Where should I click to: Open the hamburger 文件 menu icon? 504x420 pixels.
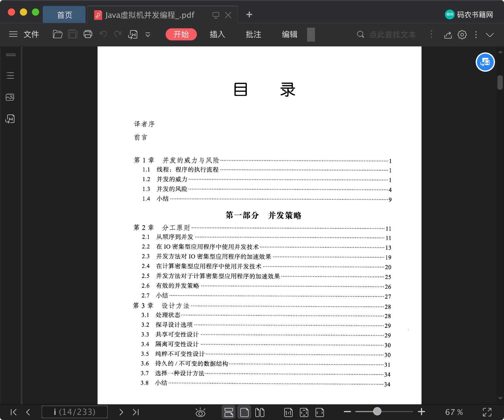[13, 34]
